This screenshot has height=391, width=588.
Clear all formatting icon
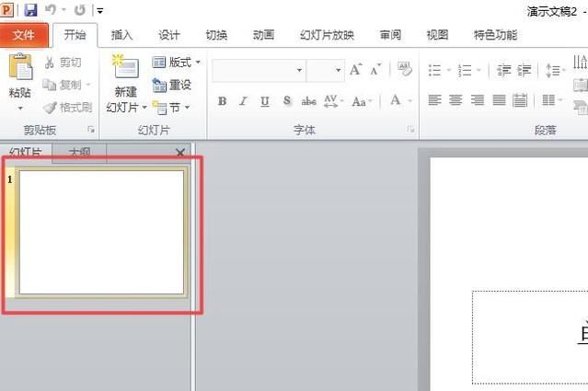pos(404,69)
